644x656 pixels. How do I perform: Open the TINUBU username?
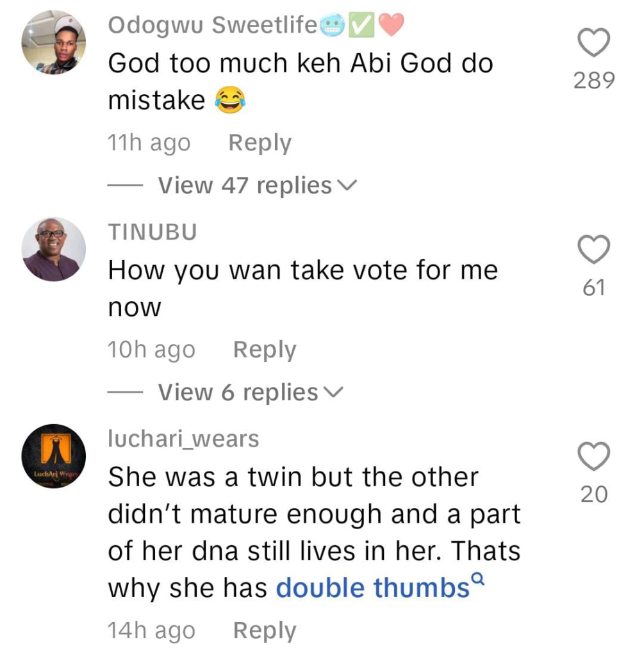(x=153, y=232)
